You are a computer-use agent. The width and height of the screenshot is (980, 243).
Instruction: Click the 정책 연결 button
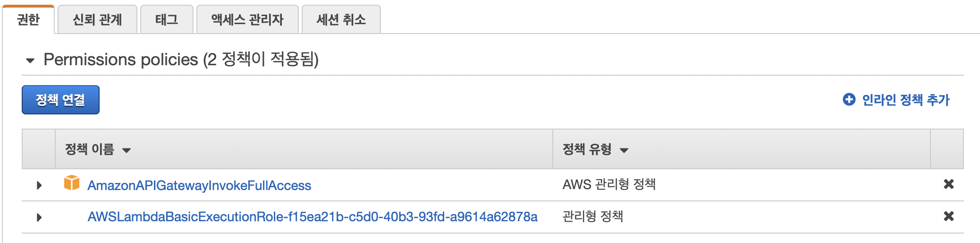coord(60,100)
